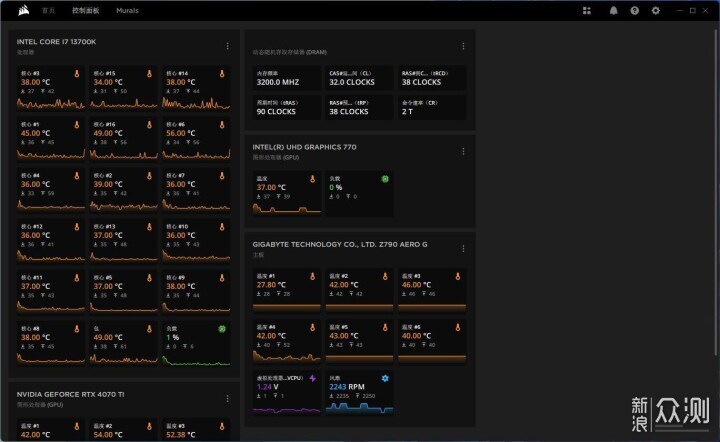720x442 pixels.
Task: Click the 核心 #6 56.00 °C graph
Action: [197, 155]
